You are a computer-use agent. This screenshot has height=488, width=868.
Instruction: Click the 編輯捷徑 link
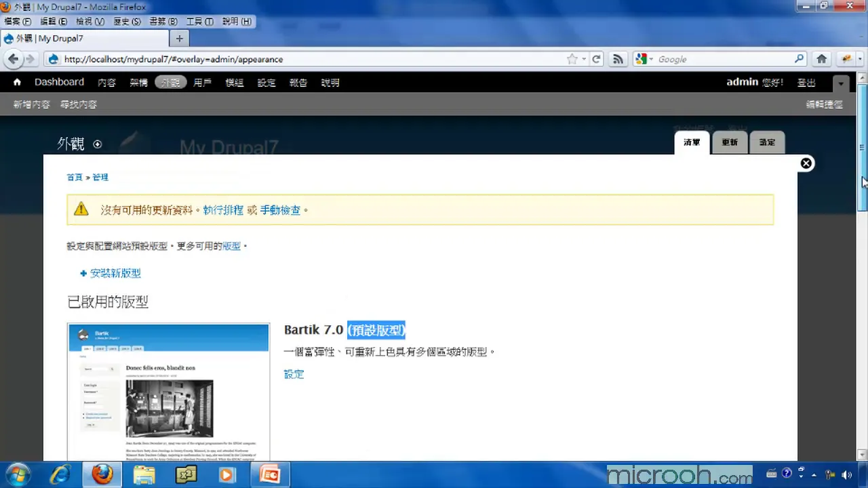point(824,104)
